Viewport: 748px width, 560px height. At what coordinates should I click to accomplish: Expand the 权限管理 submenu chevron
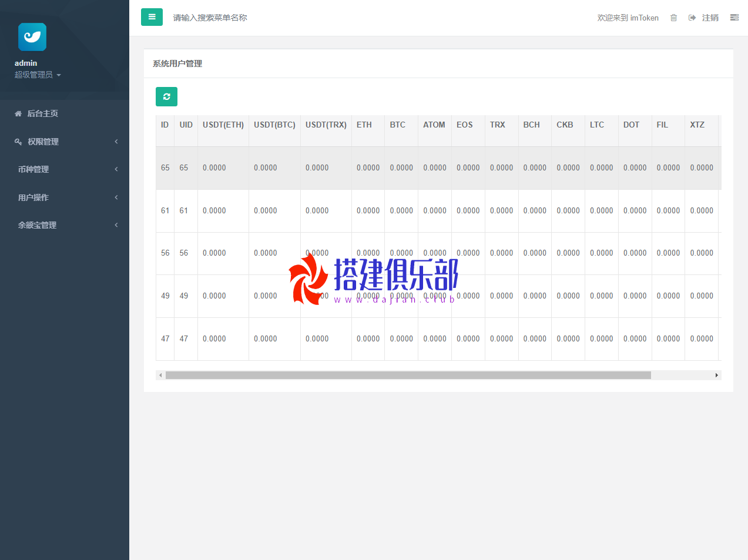coord(116,142)
